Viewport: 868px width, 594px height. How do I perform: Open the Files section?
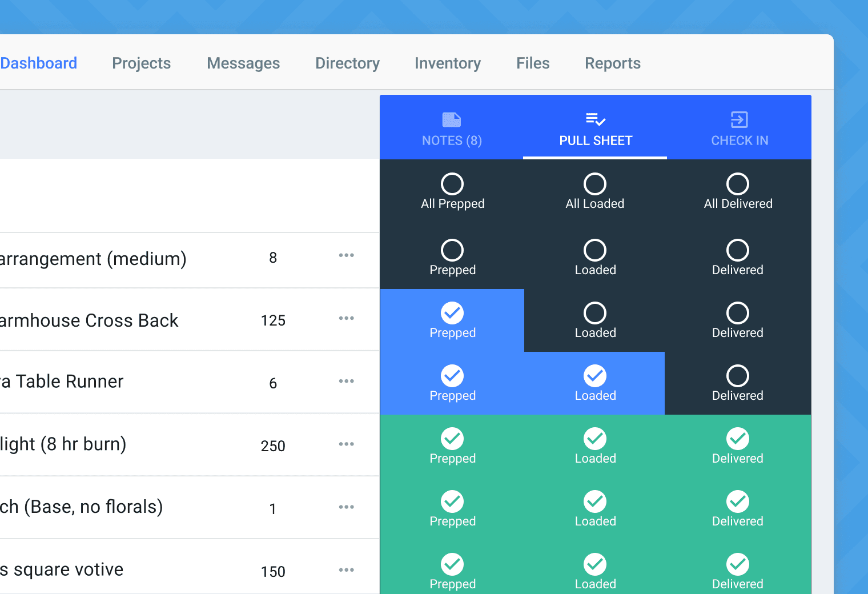point(533,63)
